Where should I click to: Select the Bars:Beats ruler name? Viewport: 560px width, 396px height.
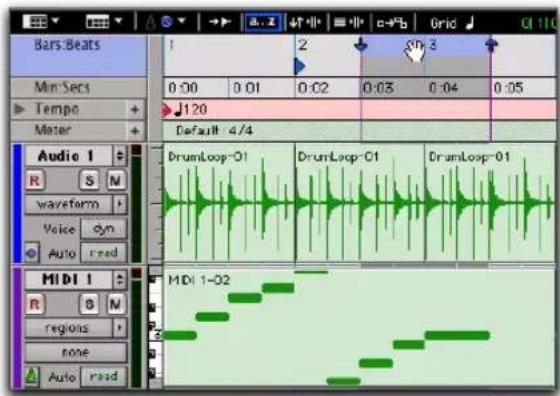click(x=67, y=45)
